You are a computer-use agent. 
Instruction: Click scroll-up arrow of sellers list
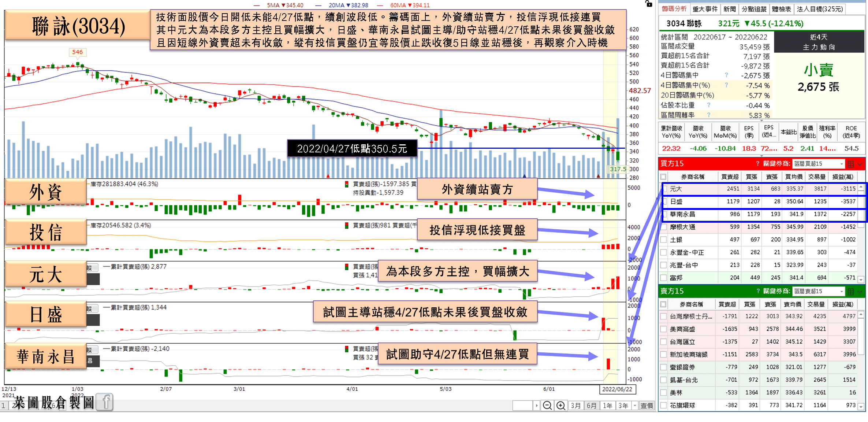point(861,314)
